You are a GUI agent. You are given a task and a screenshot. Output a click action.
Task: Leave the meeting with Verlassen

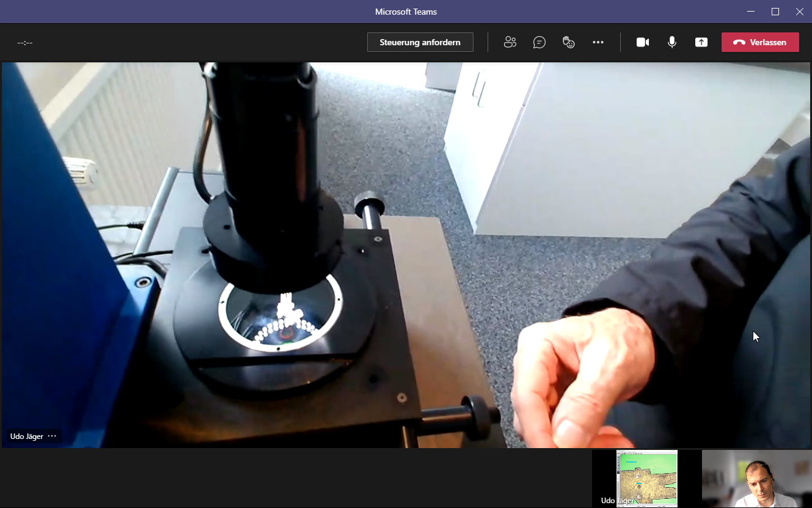pos(759,42)
